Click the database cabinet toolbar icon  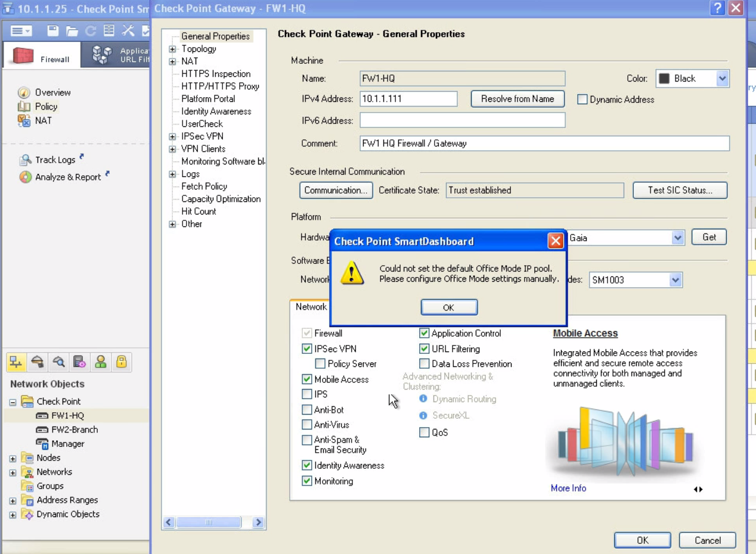(x=109, y=31)
